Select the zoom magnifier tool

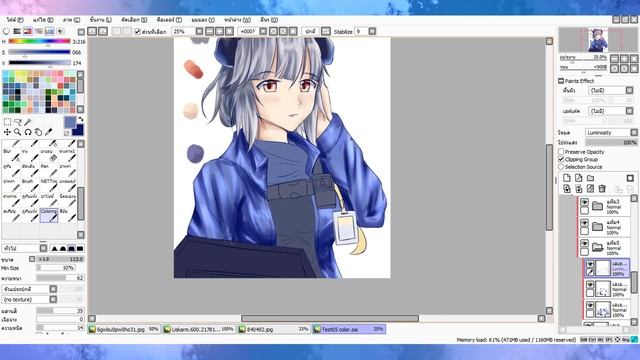(x=18, y=132)
